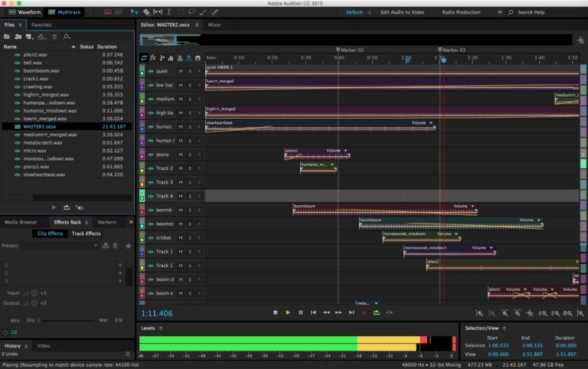This screenshot has height=369, width=588.
Task: Open Volume dropdown on boomst track clip
Action: pos(538,220)
